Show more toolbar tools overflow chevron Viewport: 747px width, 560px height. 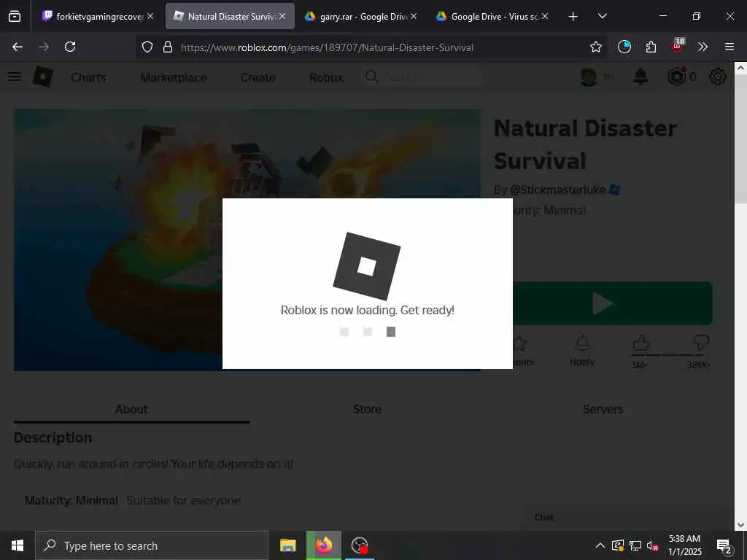pos(703,47)
